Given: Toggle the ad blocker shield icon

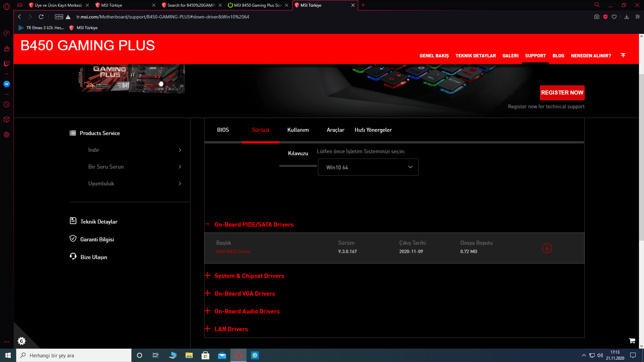Looking at the screenshot, I should coord(605,17).
